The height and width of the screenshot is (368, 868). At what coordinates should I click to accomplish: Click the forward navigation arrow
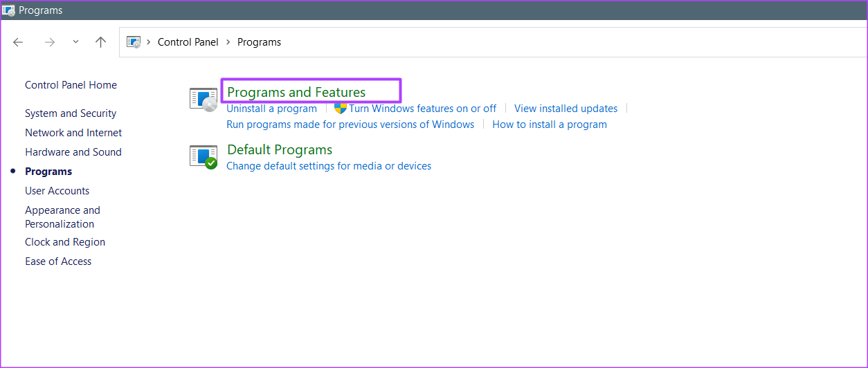click(49, 42)
